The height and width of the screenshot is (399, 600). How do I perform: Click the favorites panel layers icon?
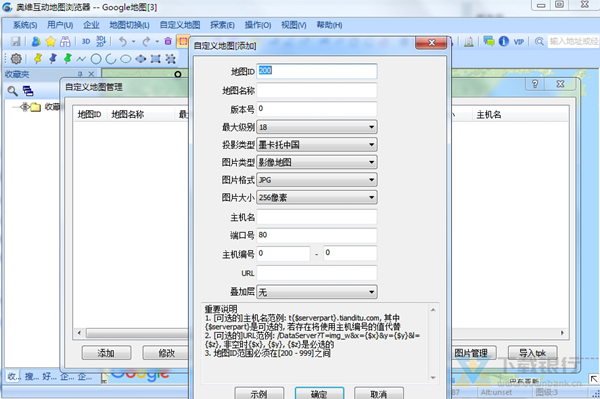tap(28, 91)
